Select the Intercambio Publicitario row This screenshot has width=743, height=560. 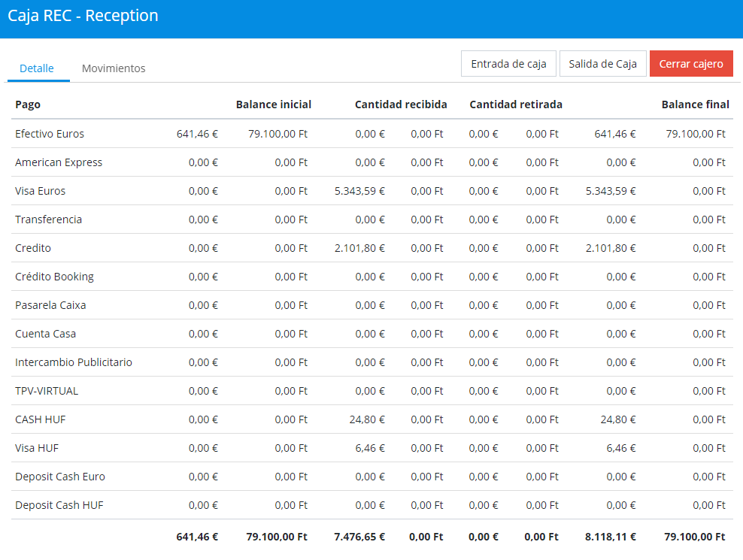pos(74,362)
